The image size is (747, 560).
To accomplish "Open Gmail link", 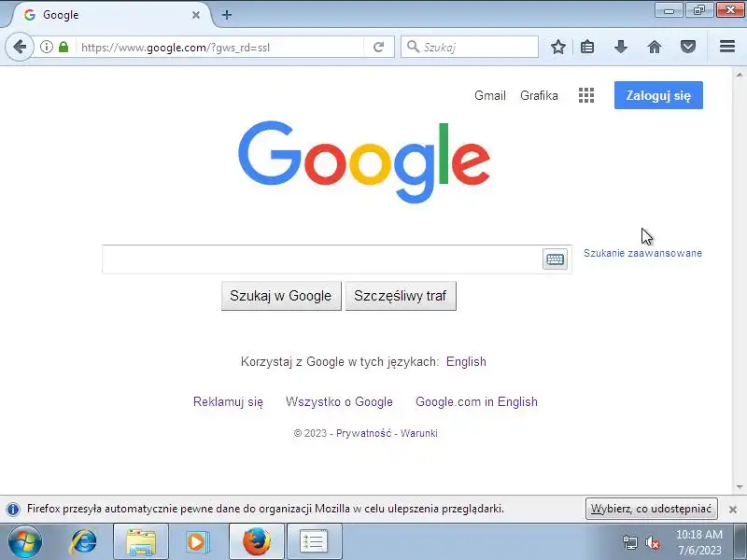I will click(489, 95).
